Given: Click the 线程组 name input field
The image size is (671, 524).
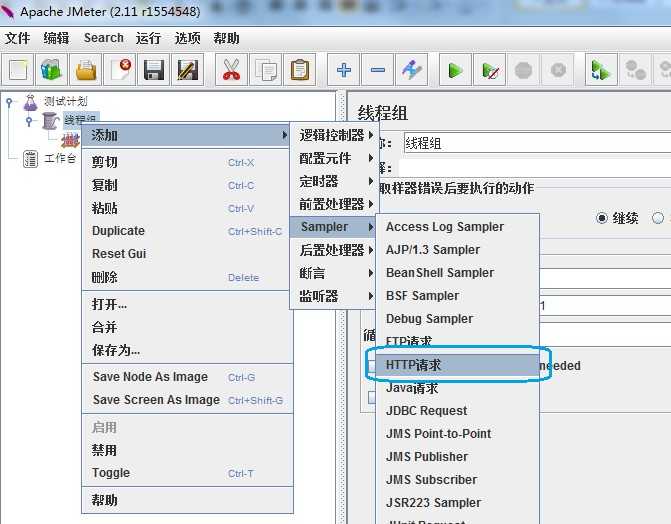Looking at the screenshot, I should (537, 143).
